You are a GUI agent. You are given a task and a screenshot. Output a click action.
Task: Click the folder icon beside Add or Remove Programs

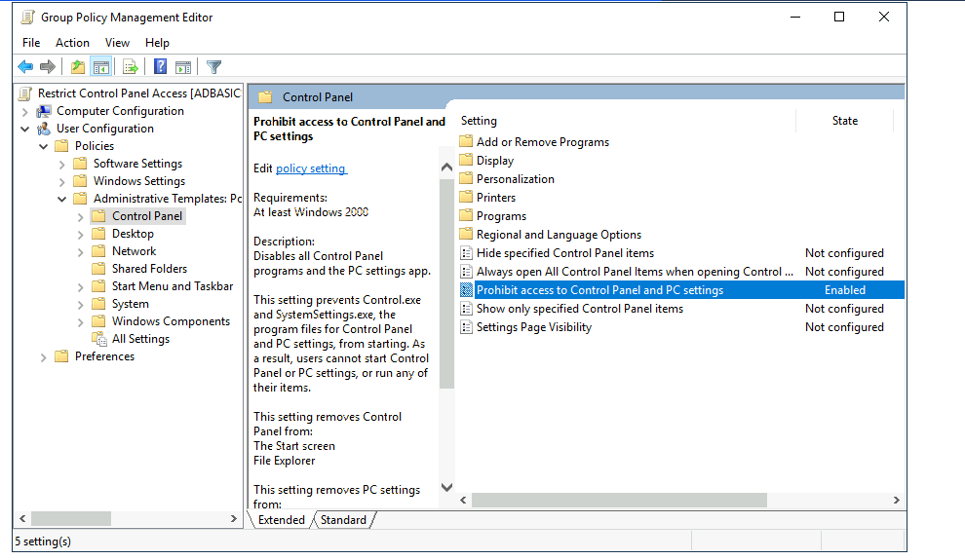466,141
